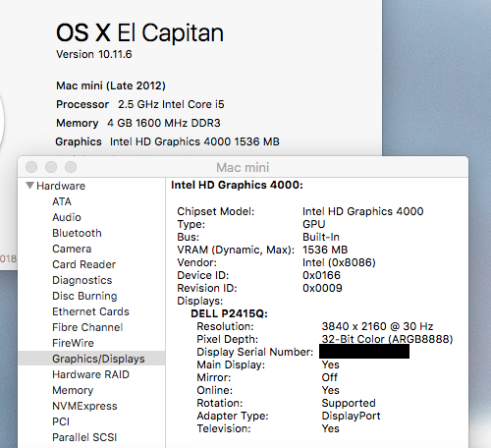Select Memory in the hardware list
This screenshot has width=491, height=448.
[73, 390]
